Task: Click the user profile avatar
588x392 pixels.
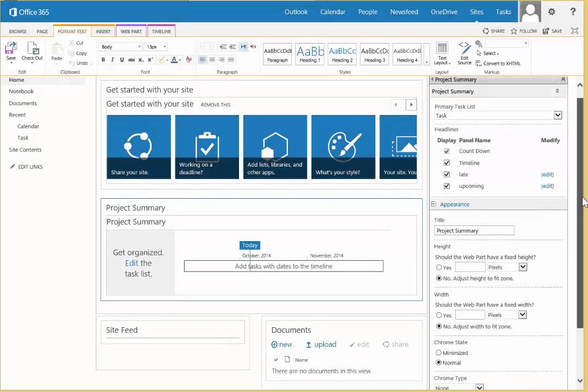Action: coord(530,11)
